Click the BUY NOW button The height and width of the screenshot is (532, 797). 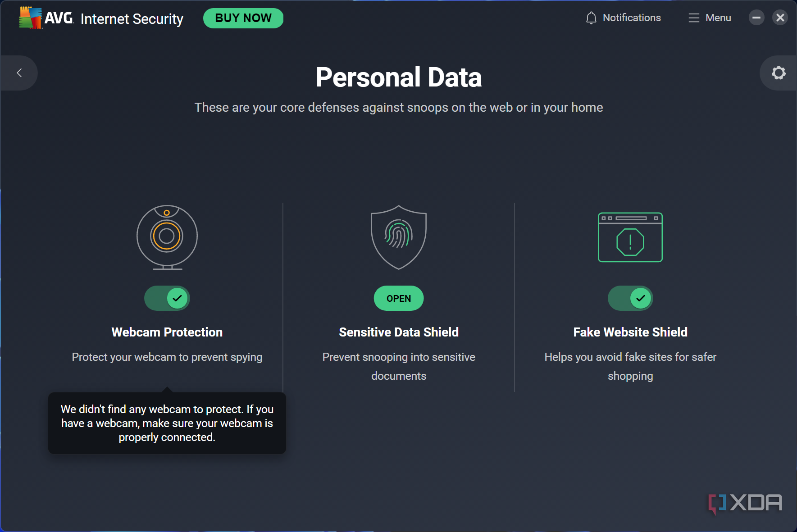[x=243, y=18]
